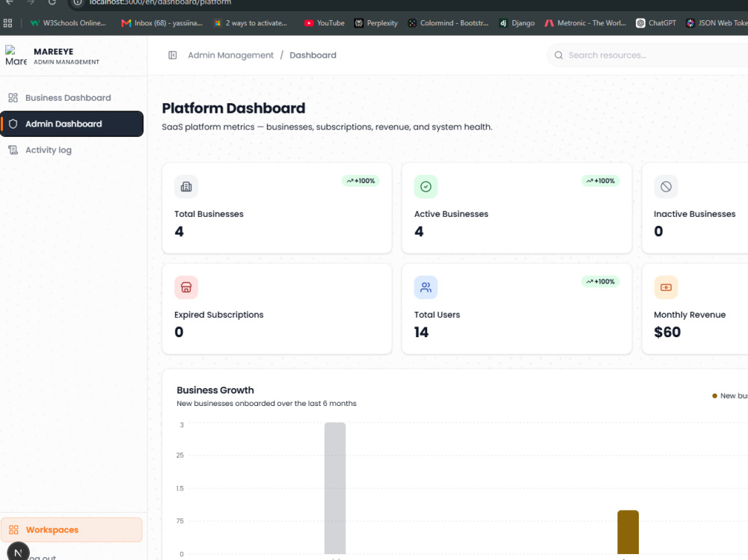This screenshot has height=560, width=748.
Task: Click the Workspaces button
Action: [72, 530]
